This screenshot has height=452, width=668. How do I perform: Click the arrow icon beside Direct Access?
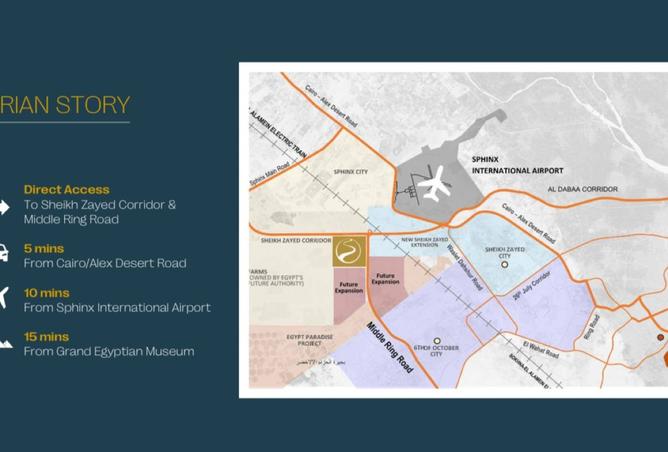point(4,208)
